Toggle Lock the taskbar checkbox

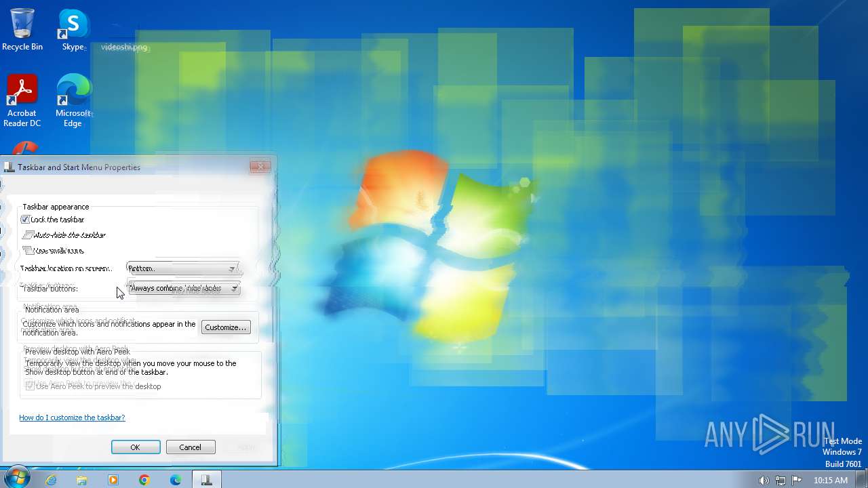click(26, 220)
